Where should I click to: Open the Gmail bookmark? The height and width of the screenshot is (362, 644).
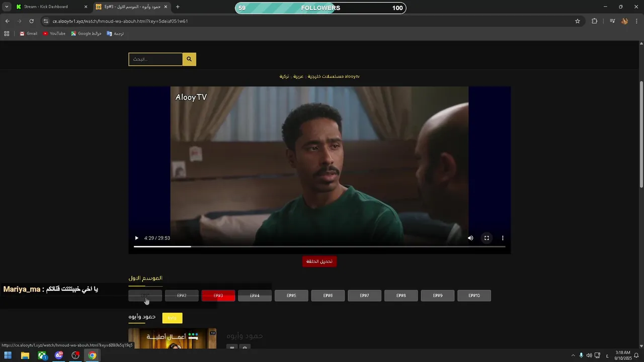(x=29, y=34)
